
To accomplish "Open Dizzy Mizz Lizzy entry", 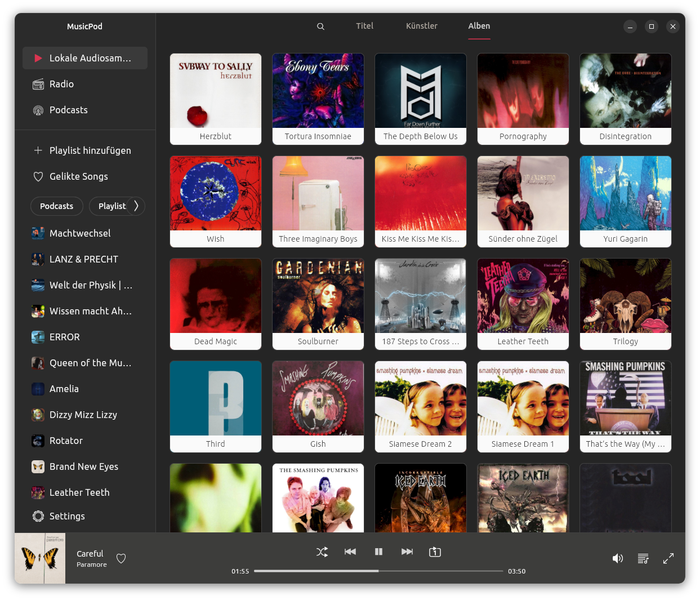I will point(85,415).
